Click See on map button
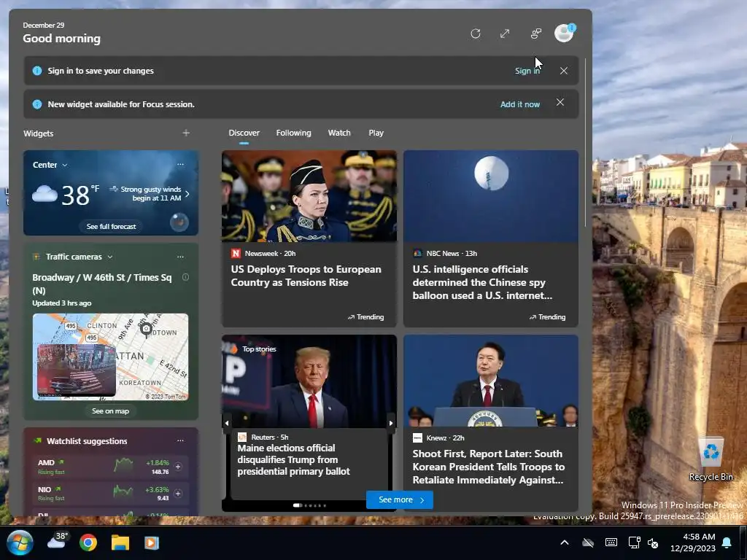The image size is (747, 560). (x=111, y=411)
